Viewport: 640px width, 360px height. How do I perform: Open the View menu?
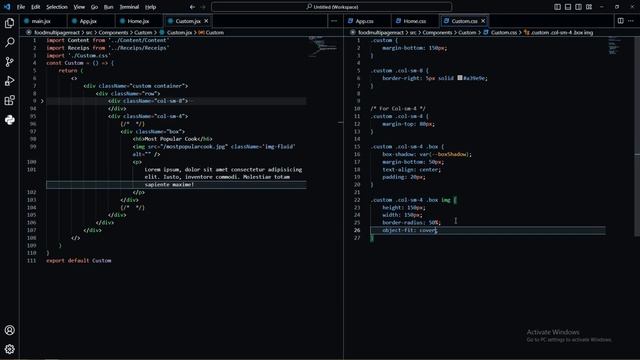point(79,7)
